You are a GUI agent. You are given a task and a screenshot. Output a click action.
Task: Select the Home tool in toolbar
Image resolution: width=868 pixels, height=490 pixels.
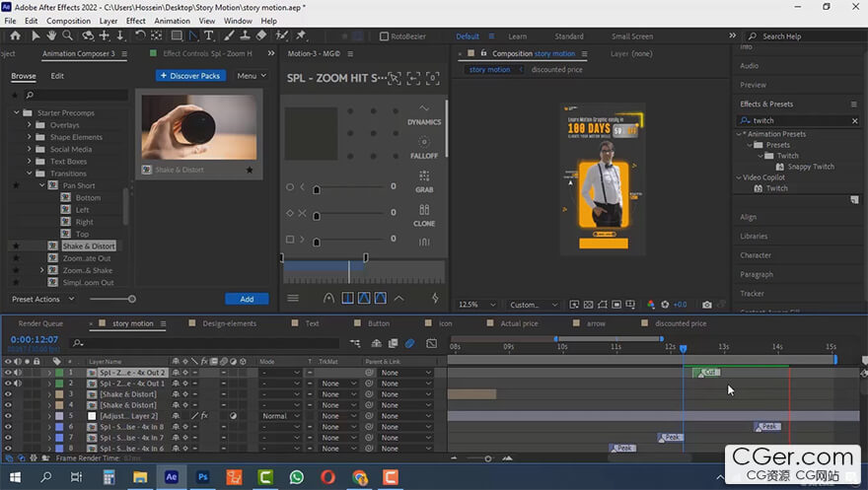[15, 35]
